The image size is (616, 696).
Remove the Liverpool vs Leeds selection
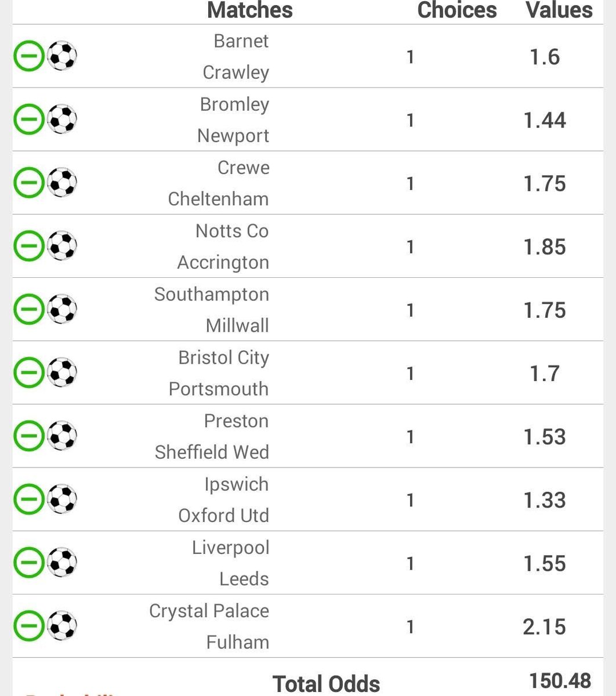(28, 563)
